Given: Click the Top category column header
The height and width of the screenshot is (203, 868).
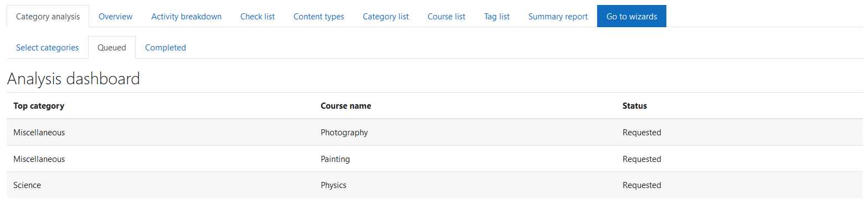Looking at the screenshot, I should (39, 106).
